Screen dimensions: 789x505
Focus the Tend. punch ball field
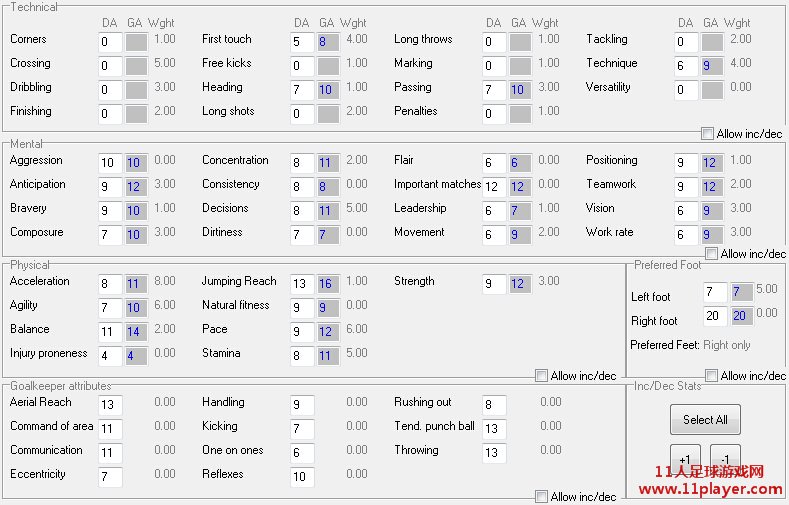point(494,428)
